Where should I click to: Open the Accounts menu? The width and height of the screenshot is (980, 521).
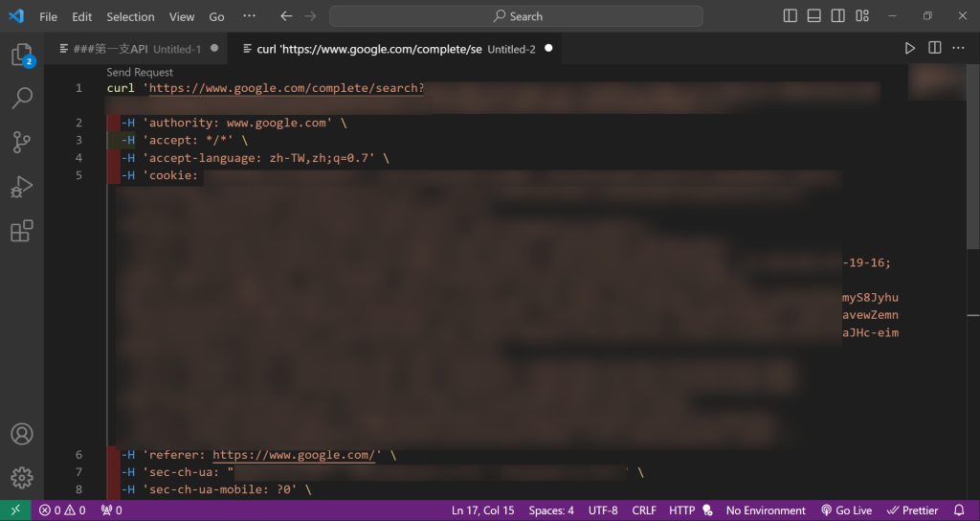22,434
